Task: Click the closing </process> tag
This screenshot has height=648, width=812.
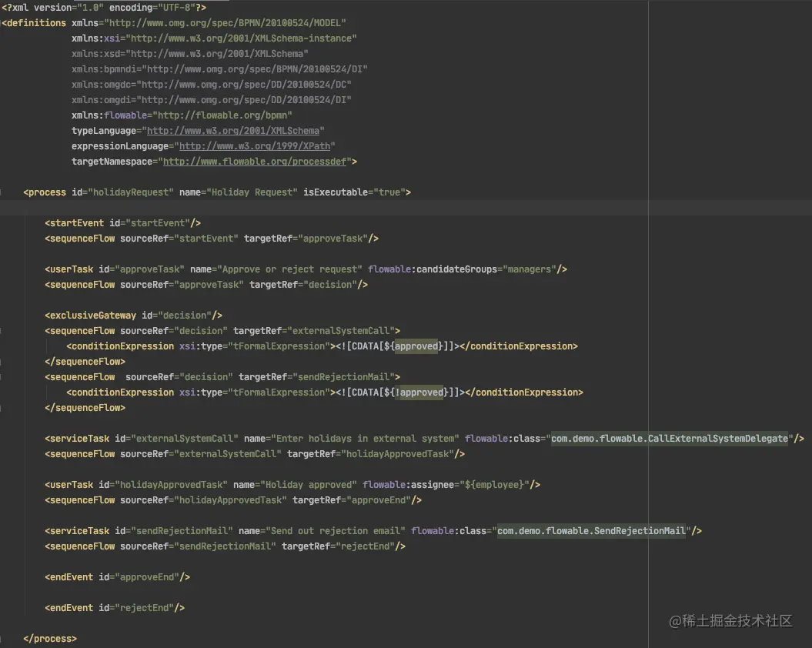Action: (x=50, y=639)
